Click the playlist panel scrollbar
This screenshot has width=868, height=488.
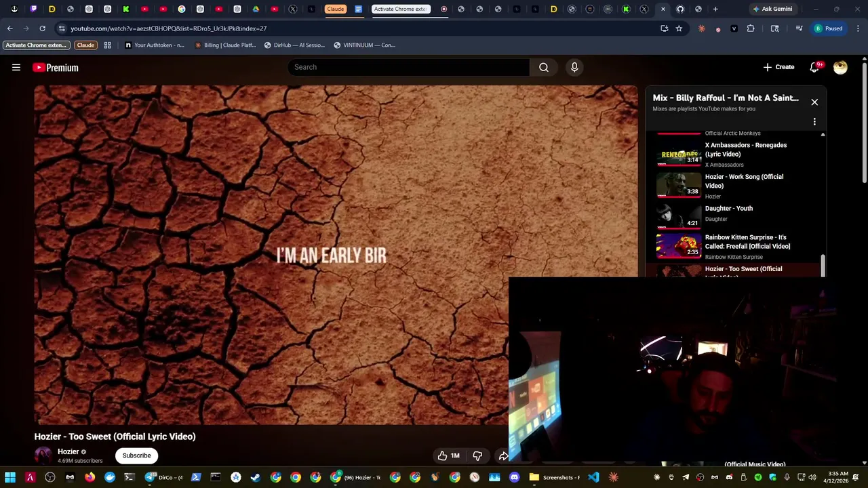[x=823, y=266]
